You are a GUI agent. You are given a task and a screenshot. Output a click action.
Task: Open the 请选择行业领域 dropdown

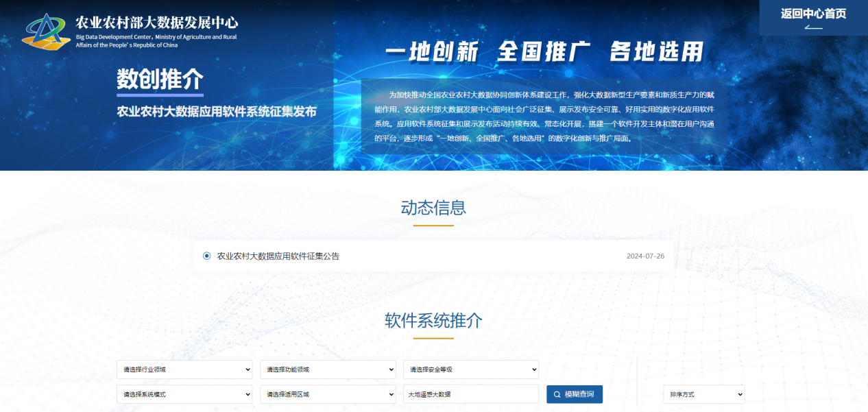(184, 369)
